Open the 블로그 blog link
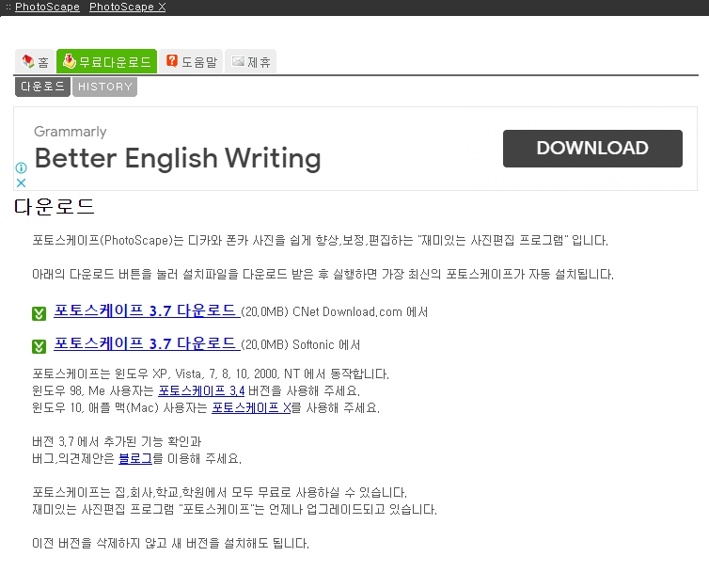Screen dimensions: 709x588 point(135,458)
